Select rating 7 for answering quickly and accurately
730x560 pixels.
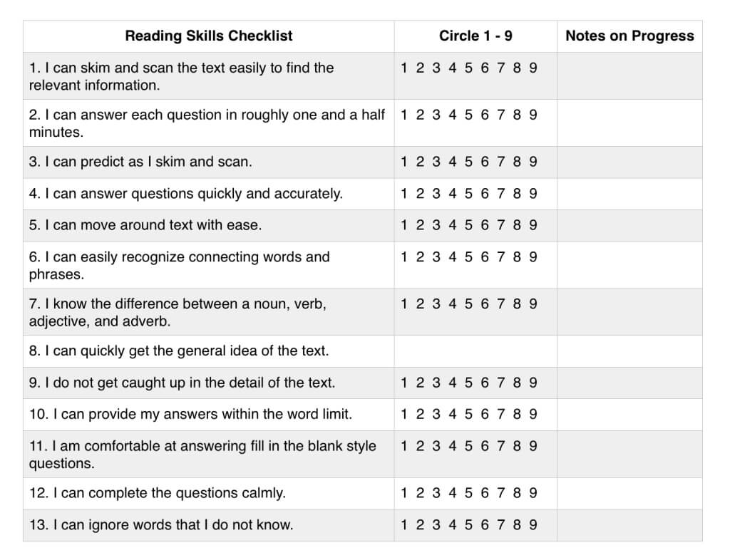pyautogui.click(x=500, y=194)
